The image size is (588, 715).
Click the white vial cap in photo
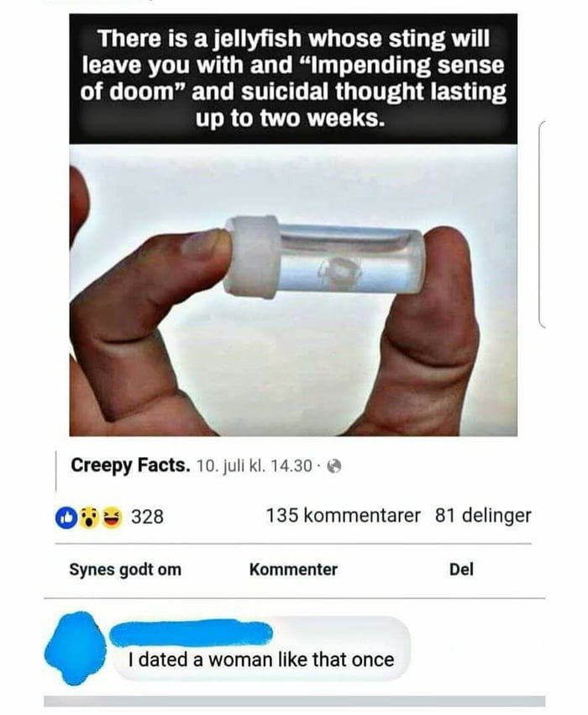pyautogui.click(x=251, y=257)
